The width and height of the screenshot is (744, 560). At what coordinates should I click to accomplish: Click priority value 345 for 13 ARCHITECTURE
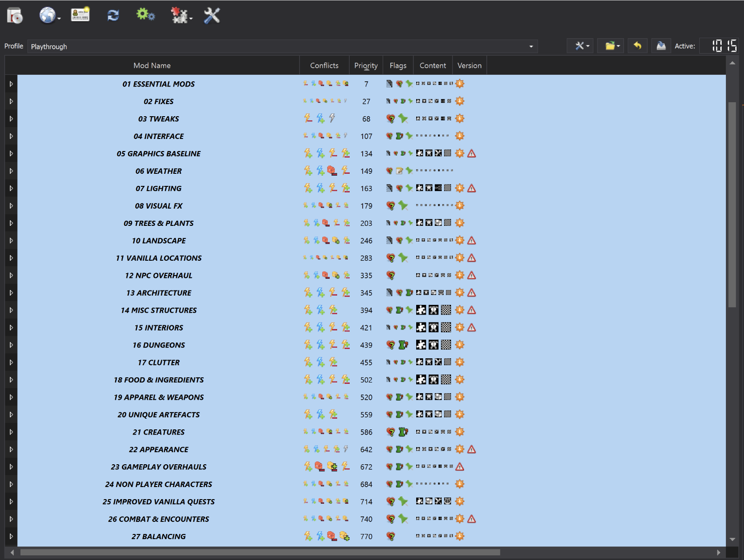tap(366, 293)
